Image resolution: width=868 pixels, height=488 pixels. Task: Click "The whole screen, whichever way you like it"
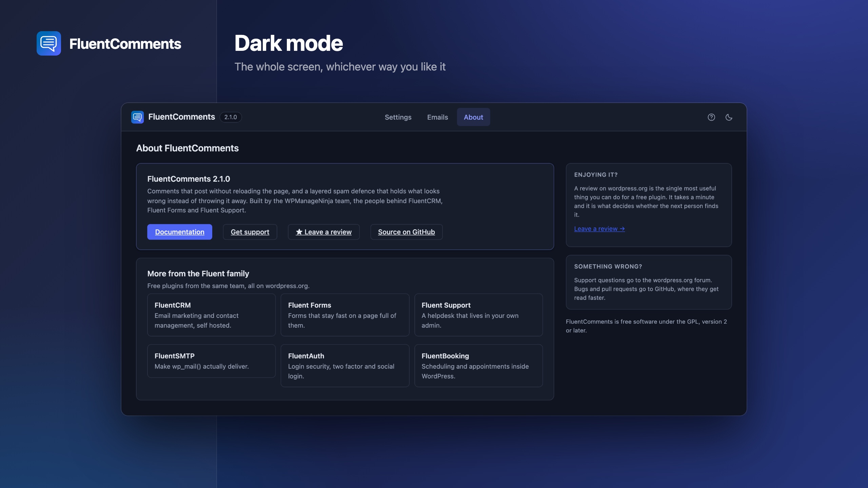point(340,67)
